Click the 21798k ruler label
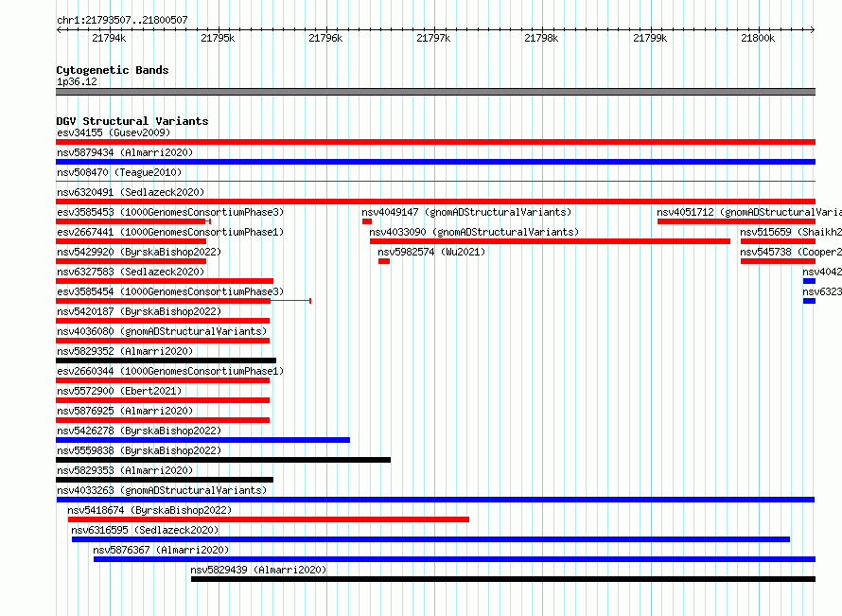 [541, 38]
